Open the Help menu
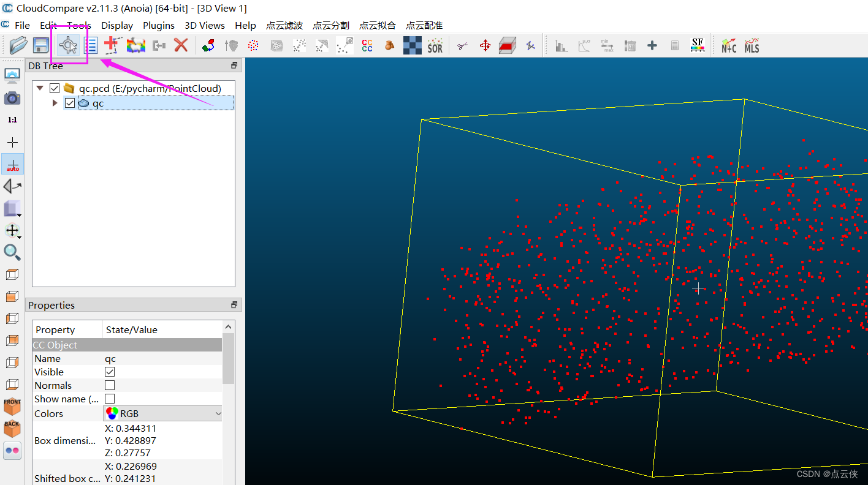 click(245, 25)
